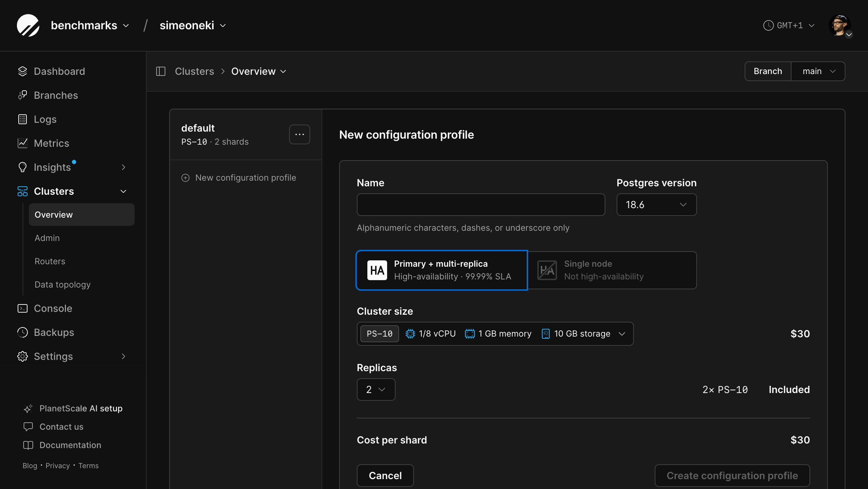Open the default cluster ellipsis menu
The image size is (868, 489).
[x=300, y=134]
